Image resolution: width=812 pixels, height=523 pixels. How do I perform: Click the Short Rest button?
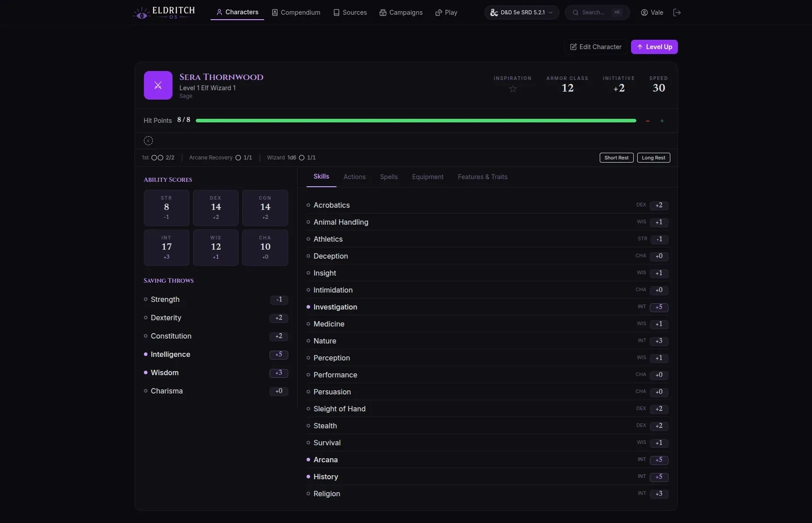click(x=616, y=158)
